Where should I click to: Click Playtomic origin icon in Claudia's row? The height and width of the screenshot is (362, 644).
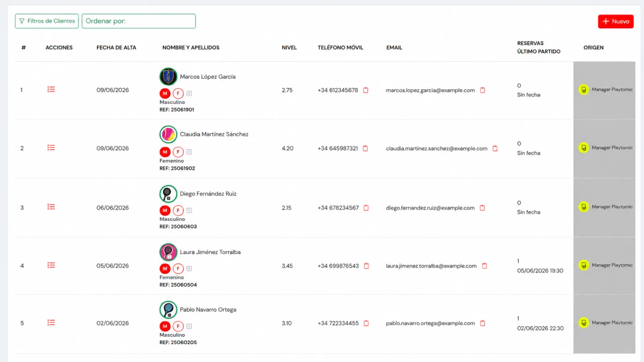pyautogui.click(x=584, y=148)
